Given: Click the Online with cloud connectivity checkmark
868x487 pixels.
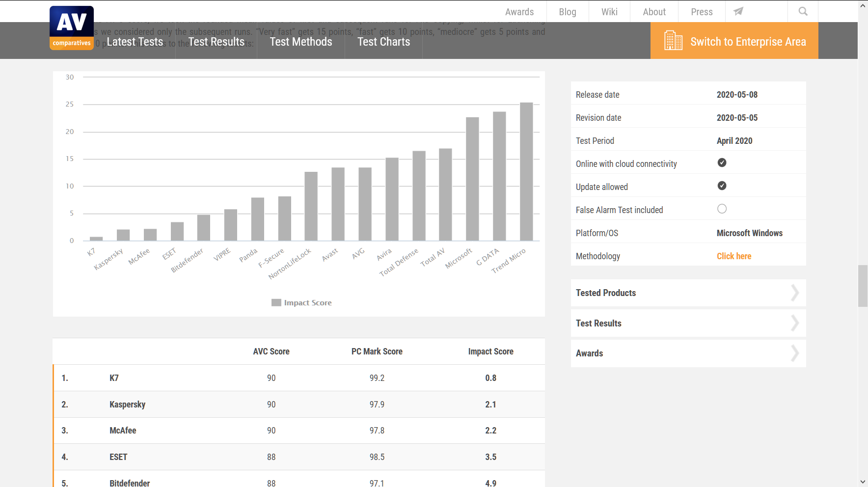Looking at the screenshot, I should coord(722,162).
